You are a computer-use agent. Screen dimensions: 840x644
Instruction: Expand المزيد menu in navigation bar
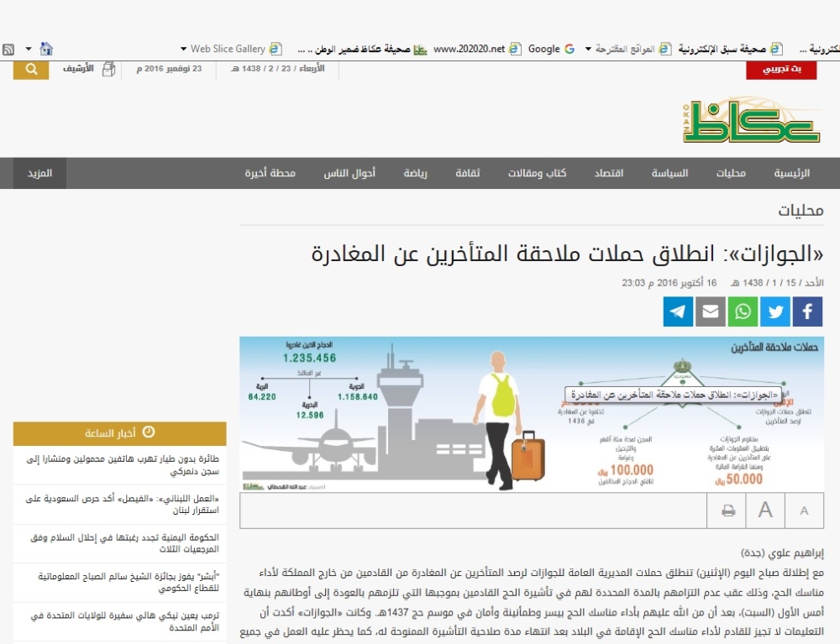pyautogui.click(x=39, y=173)
